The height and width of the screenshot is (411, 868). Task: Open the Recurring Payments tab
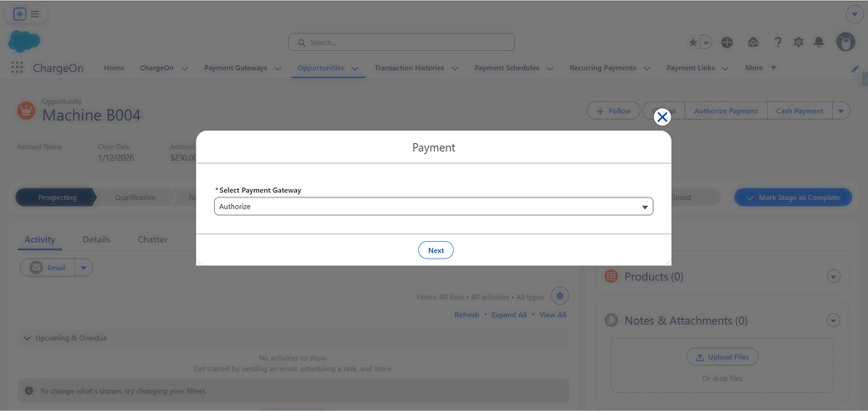[603, 68]
